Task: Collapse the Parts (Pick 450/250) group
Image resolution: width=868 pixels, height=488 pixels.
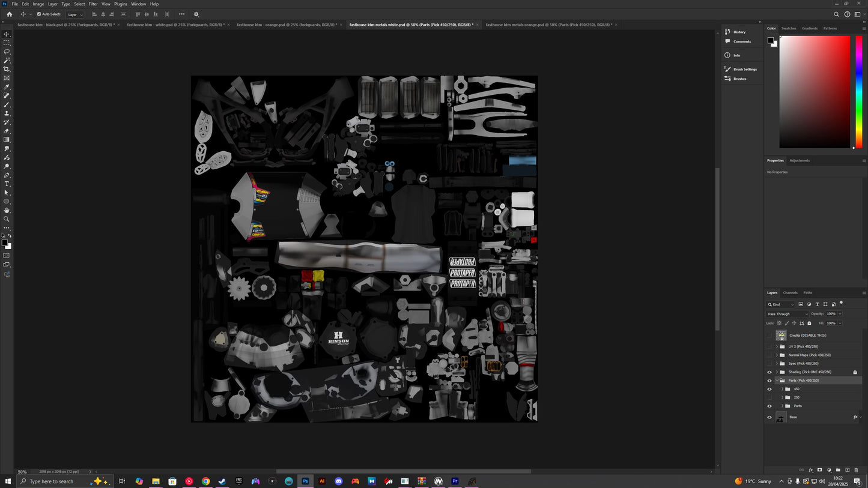Action: tap(777, 380)
